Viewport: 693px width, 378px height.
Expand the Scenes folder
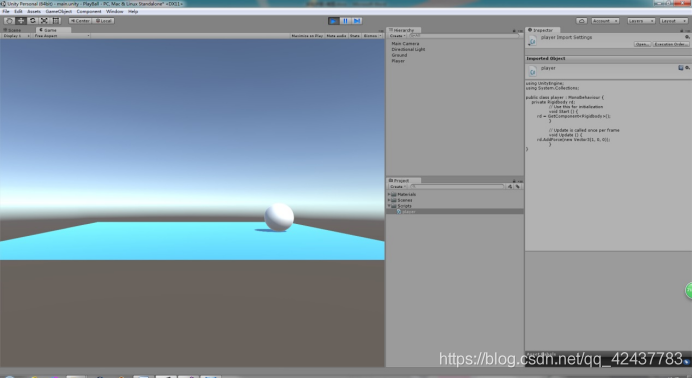(389, 200)
